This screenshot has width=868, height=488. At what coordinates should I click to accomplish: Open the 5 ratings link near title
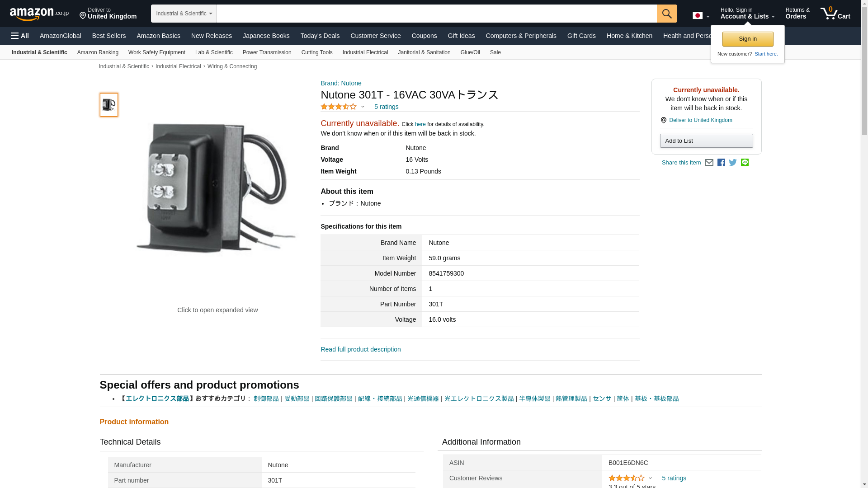pos(387,107)
